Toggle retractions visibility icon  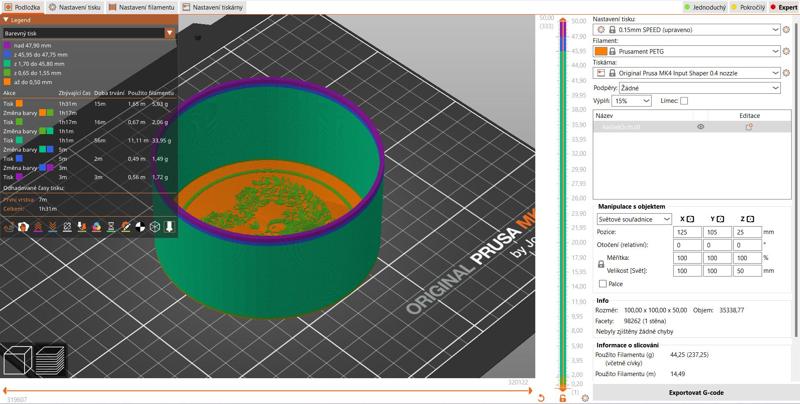tap(38, 227)
